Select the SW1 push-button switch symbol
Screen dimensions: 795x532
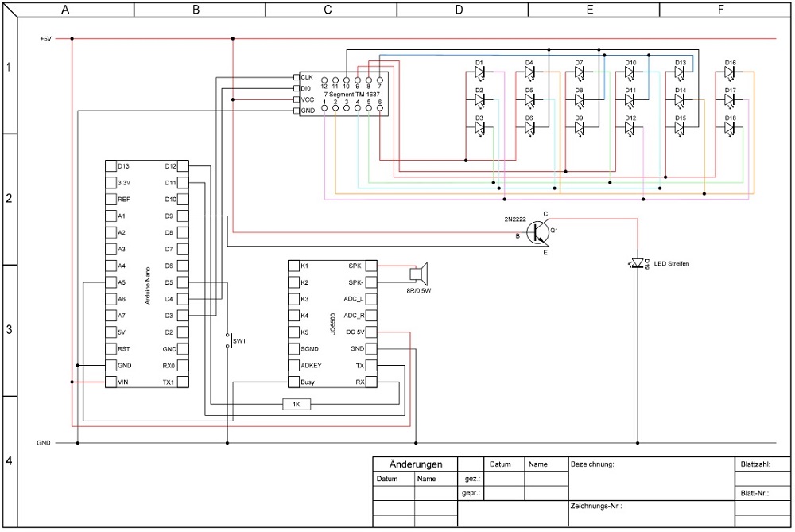point(228,340)
